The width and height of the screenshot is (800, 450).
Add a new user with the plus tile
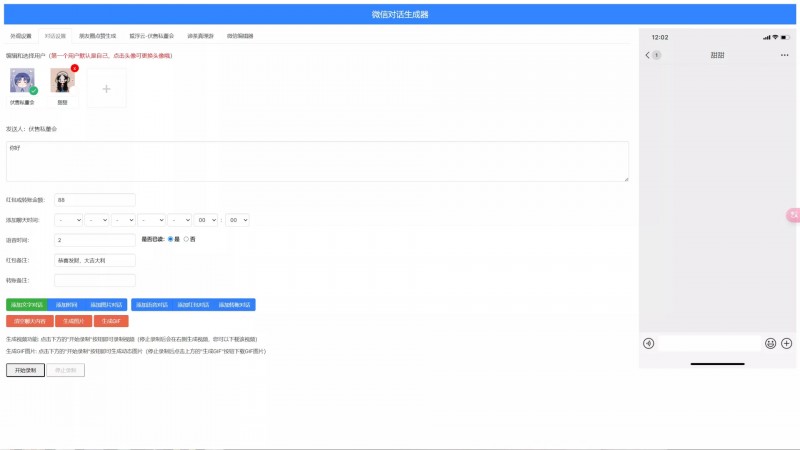[x=106, y=89]
